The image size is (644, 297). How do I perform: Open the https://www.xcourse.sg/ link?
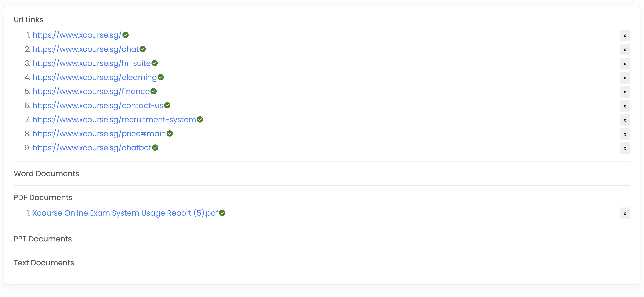77,35
